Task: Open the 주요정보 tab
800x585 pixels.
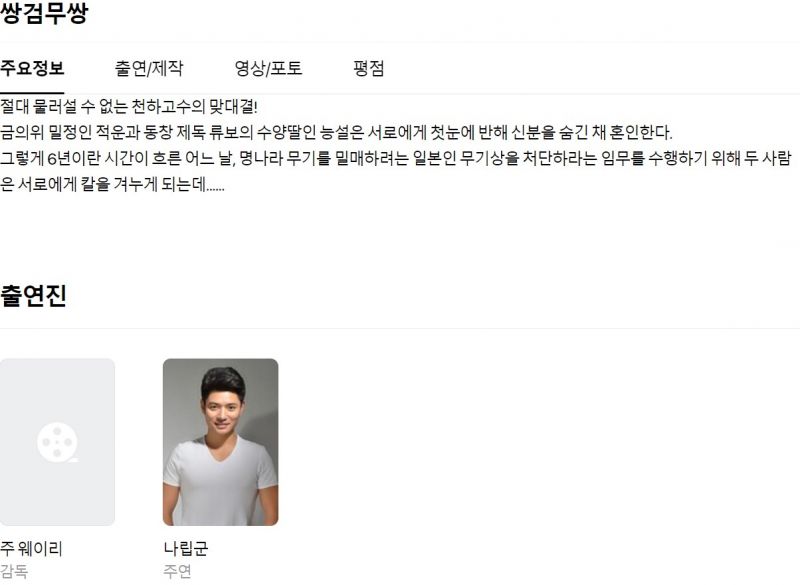Action: [x=32, y=68]
